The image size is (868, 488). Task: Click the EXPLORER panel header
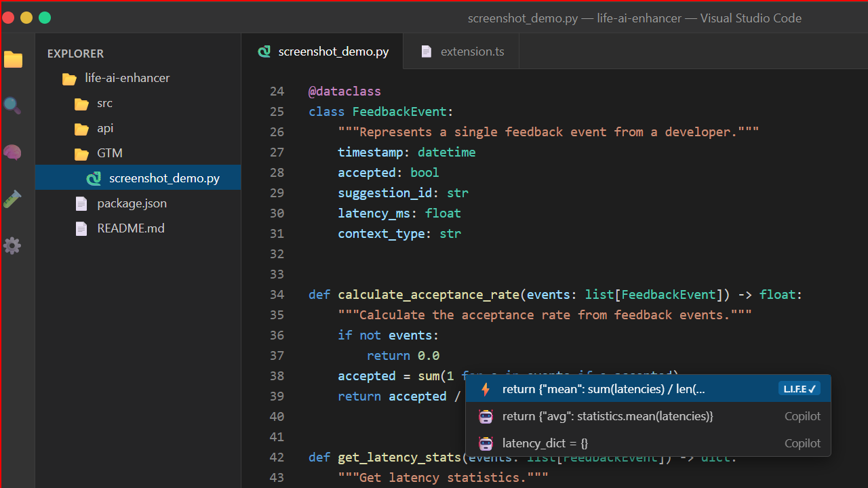pos(75,54)
